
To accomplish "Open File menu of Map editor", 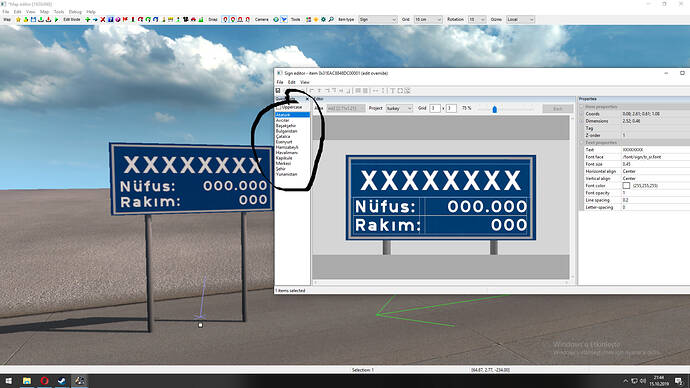I will point(6,12).
